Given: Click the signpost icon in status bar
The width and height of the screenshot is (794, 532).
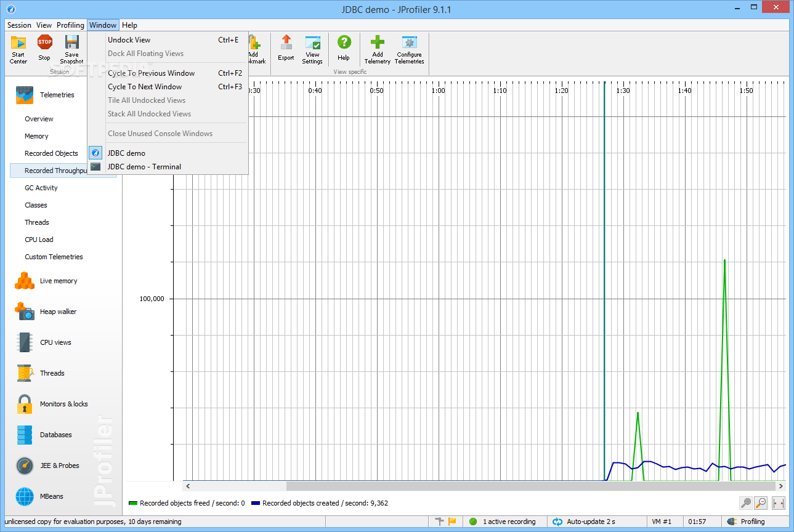Looking at the screenshot, I should 439,522.
